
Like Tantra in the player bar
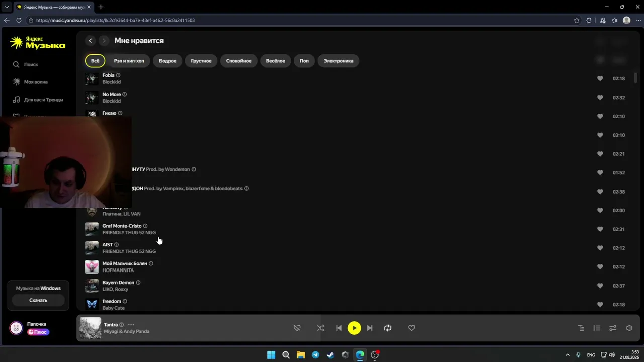point(412,328)
